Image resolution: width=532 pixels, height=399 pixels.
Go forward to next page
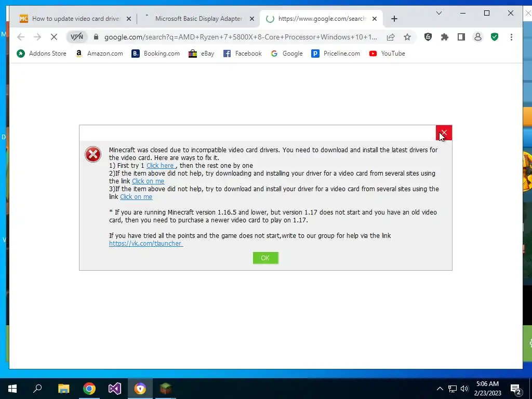tap(37, 37)
